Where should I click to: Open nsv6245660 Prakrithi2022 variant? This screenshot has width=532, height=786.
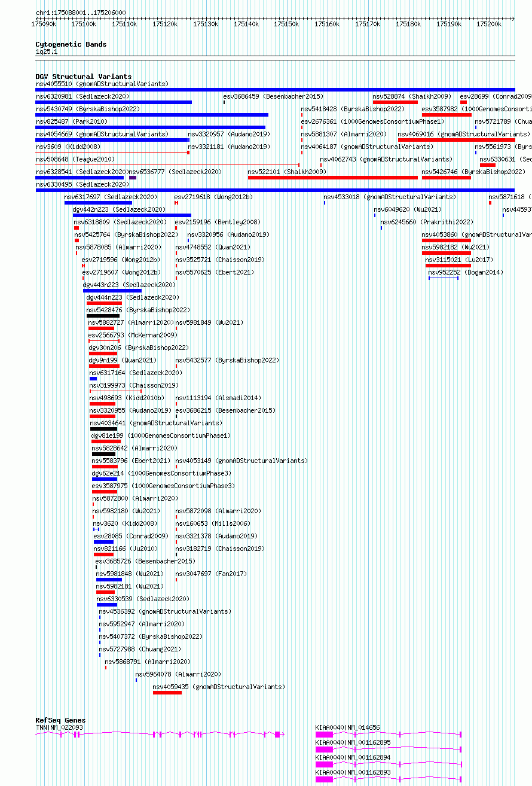click(427, 222)
